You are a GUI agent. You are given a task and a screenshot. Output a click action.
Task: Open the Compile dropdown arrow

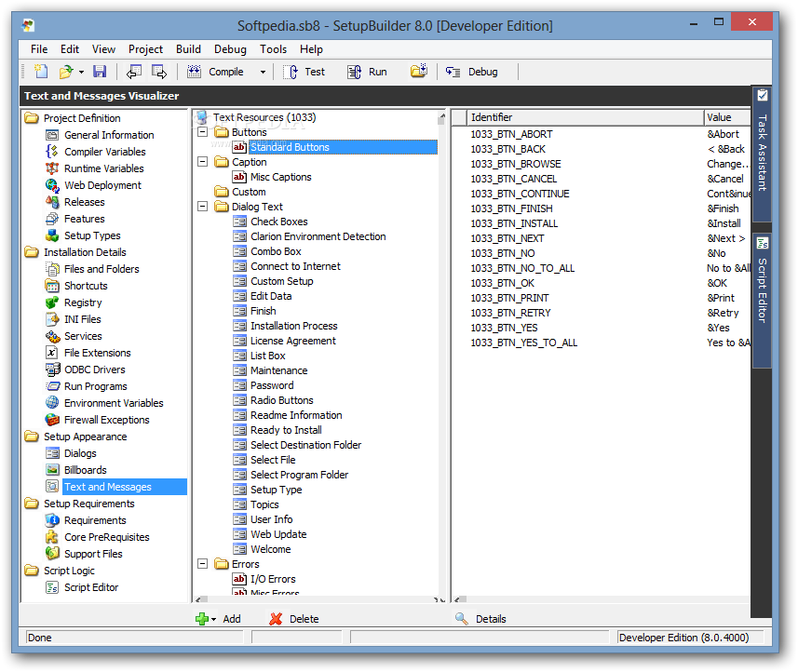coord(263,73)
